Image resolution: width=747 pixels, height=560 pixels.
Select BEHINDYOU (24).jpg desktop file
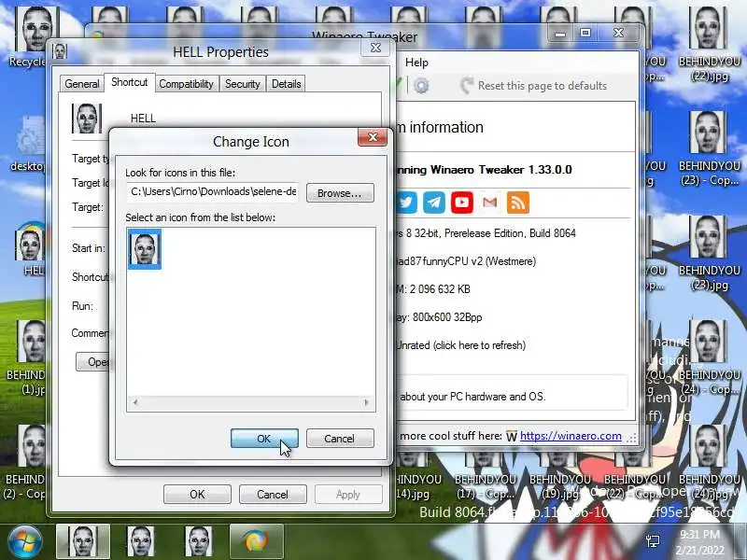[x=709, y=462]
